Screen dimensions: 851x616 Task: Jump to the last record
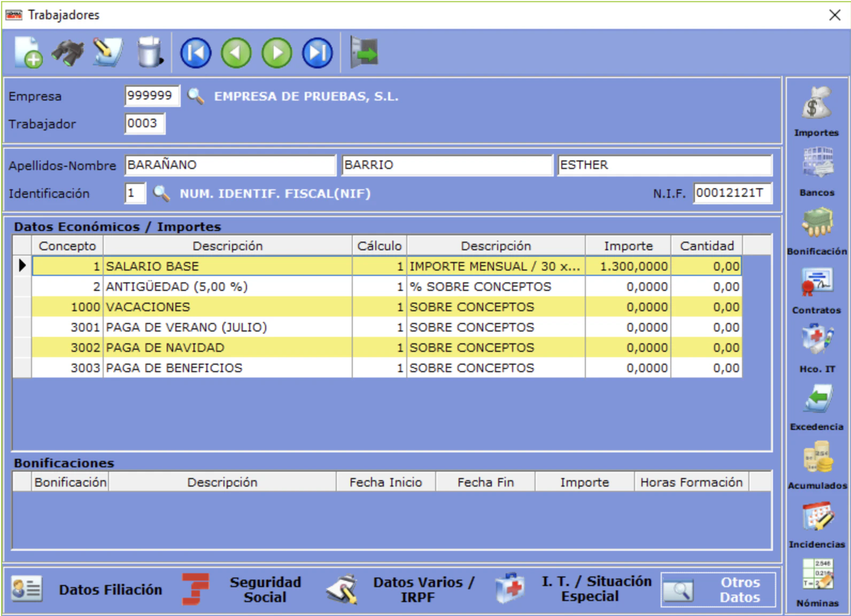(318, 53)
